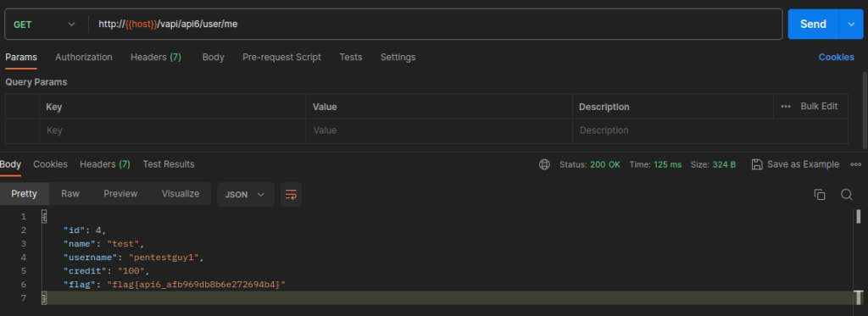Click the network globe icon
Viewport: 868px width, 316px height.
click(544, 164)
